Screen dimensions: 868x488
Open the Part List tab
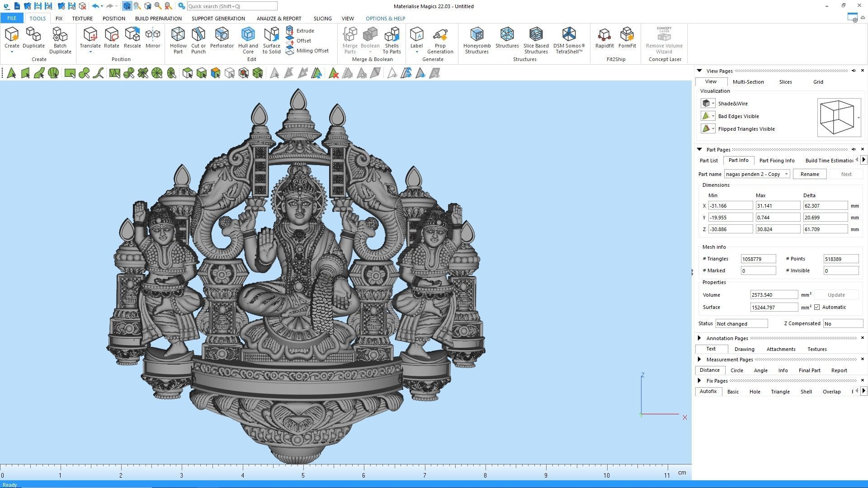708,161
